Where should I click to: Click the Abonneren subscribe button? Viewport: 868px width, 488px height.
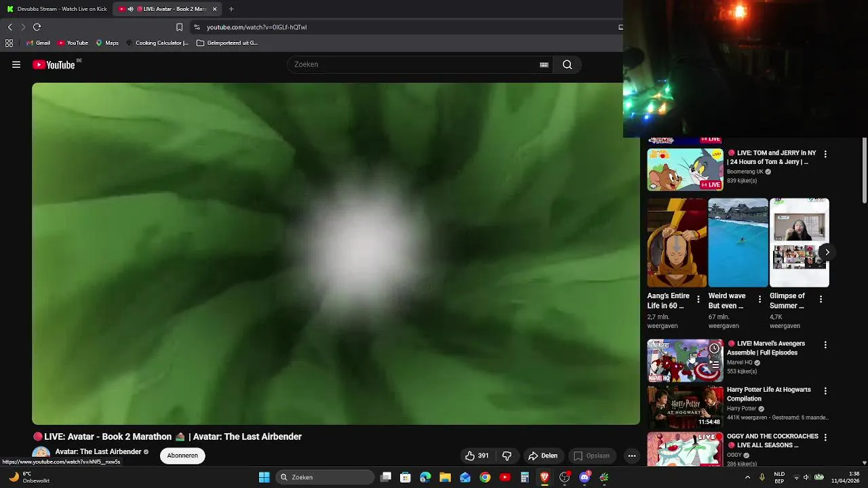tap(182, 455)
